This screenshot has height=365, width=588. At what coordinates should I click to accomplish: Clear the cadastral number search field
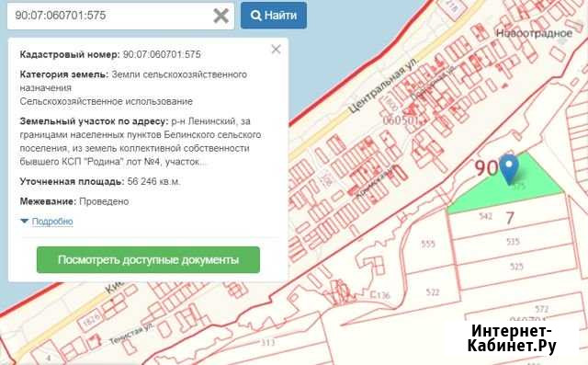click(220, 16)
